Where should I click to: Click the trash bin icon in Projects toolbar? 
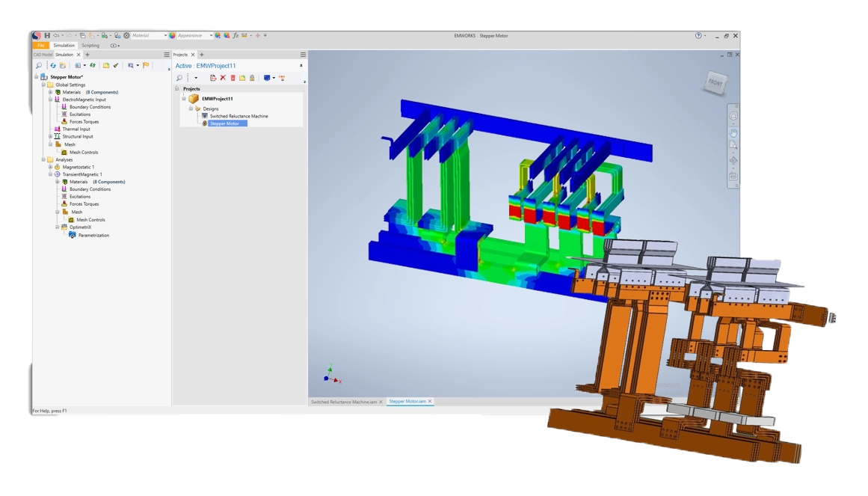coord(233,78)
